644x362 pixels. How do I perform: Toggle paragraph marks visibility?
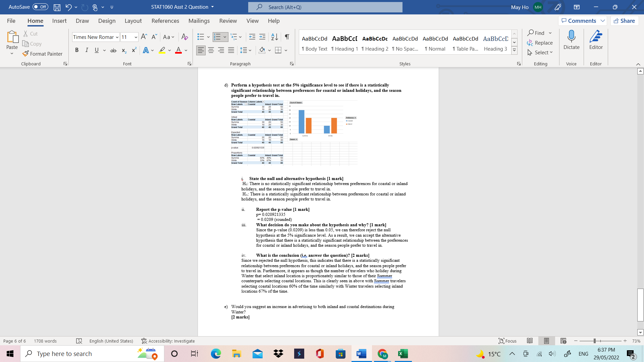click(x=286, y=37)
